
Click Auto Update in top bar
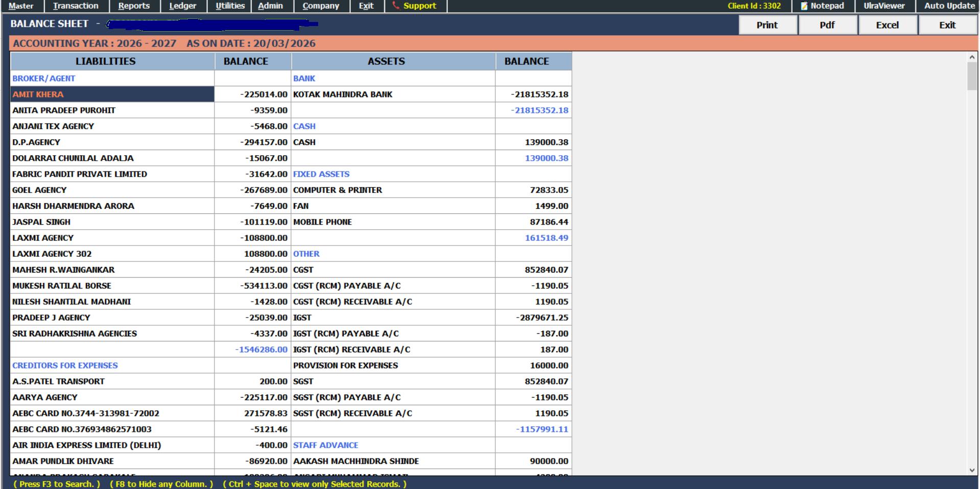click(949, 6)
